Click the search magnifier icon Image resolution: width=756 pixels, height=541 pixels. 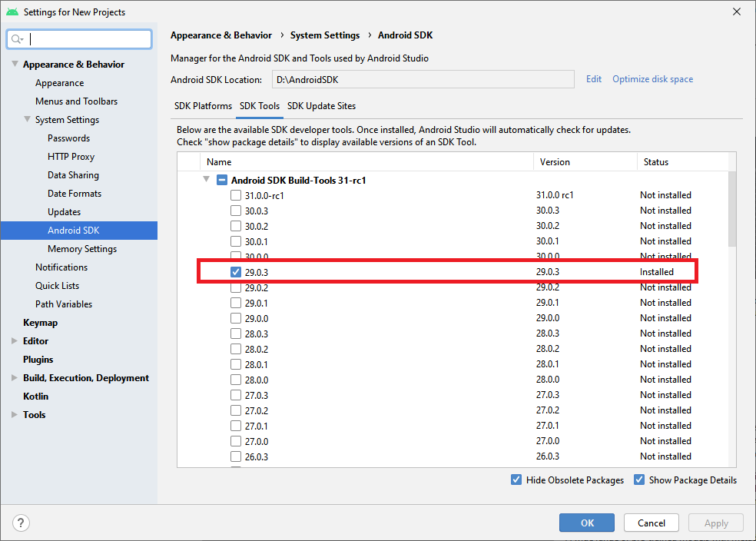tap(16, 39)
